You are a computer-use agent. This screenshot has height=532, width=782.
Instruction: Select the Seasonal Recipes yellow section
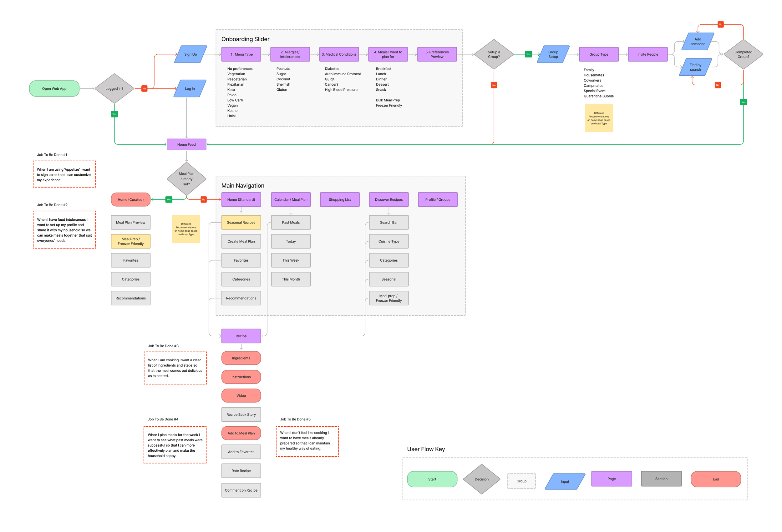(x=241, y=222)
